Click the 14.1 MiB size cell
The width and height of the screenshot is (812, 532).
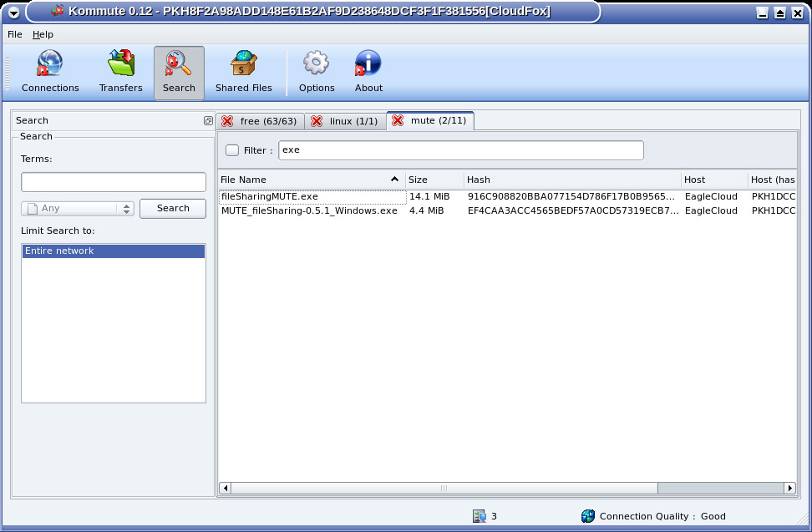coord(429,196)
